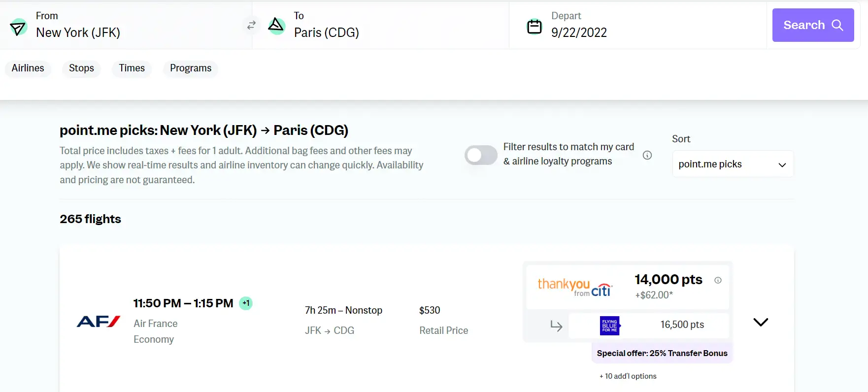This screenshot has width=868, height=392.
Task: Enable filter results to match my card toggle
Action: (x=481, y=155)
